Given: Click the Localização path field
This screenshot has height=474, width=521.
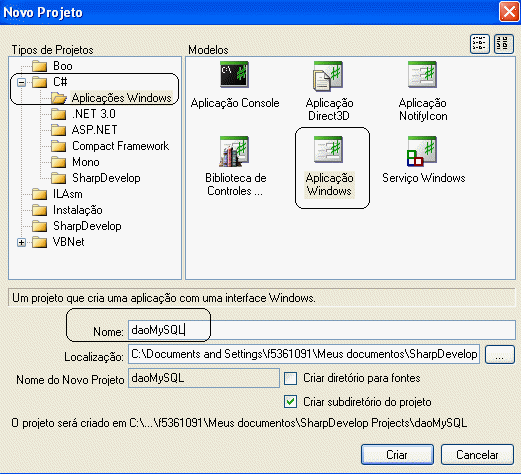Looking at the screenshot, I should point(304,354).
